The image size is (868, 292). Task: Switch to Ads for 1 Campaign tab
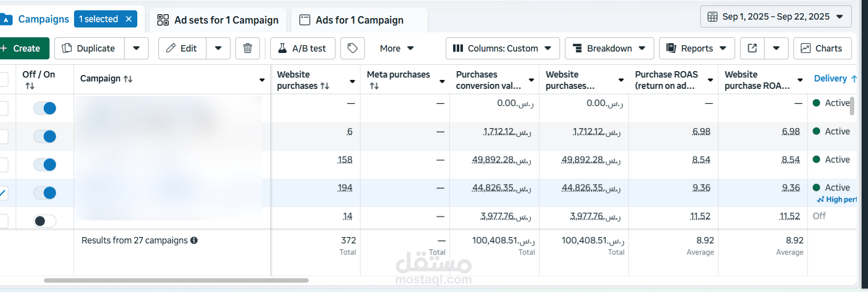click(x=359, y=20)
